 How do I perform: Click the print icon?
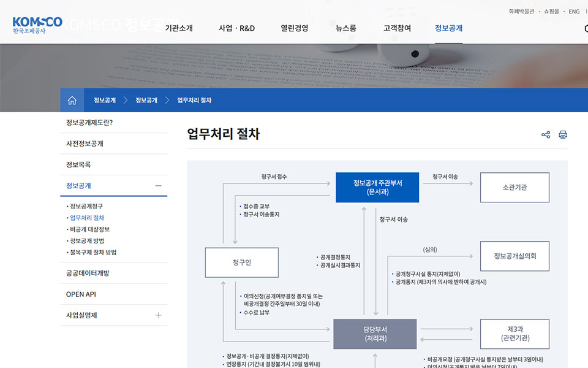tap(563, 135)
